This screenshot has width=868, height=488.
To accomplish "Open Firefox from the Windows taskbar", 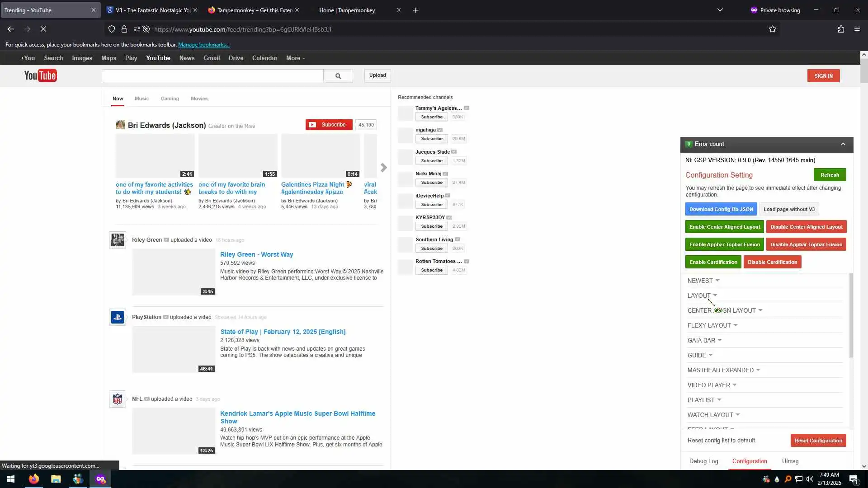I will (x=34, y=479).
